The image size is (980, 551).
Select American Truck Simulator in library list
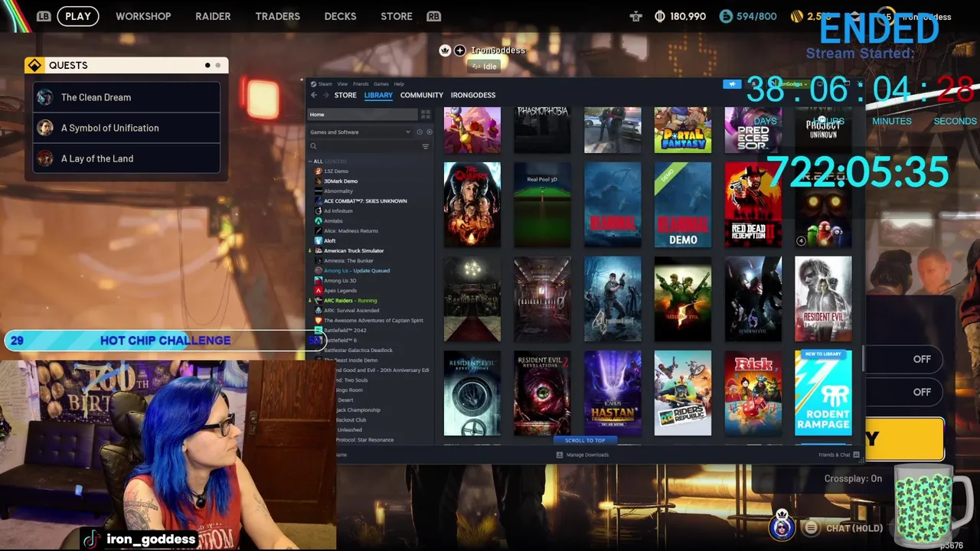coord(354,250)
